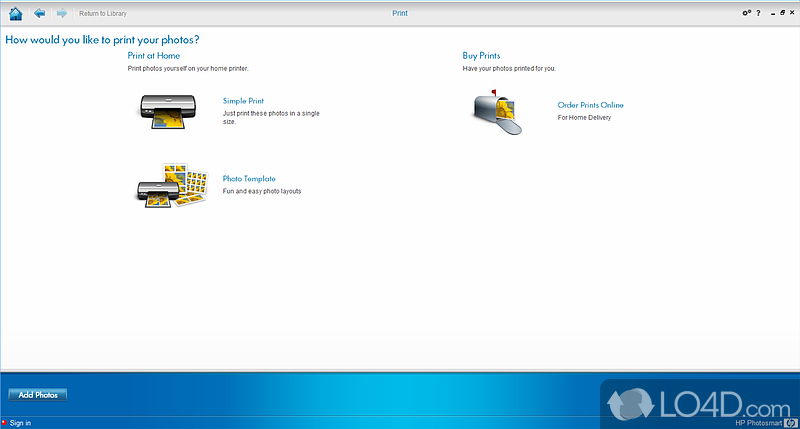The width and height of the screenshot is (800, 429).
Task: Open the Simple Print option
Action: point(244,102)
